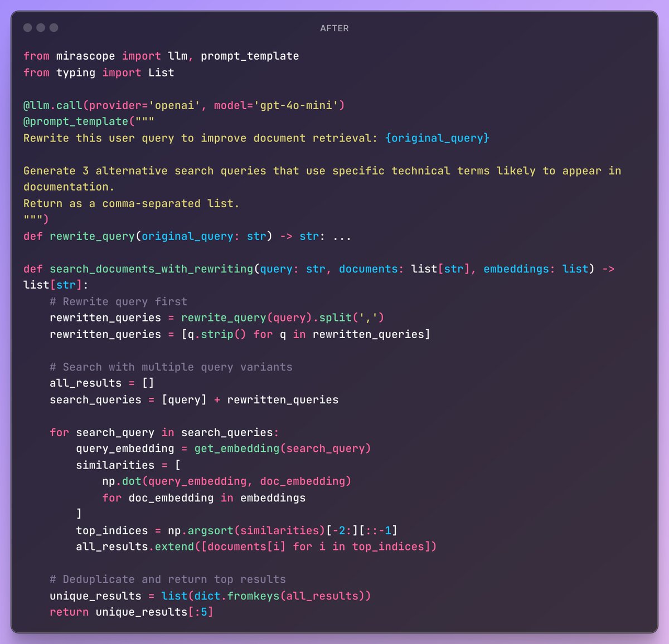Click the {original_query} template placeholder
Screen dimensions: 669x644
(x=437, y=138)
